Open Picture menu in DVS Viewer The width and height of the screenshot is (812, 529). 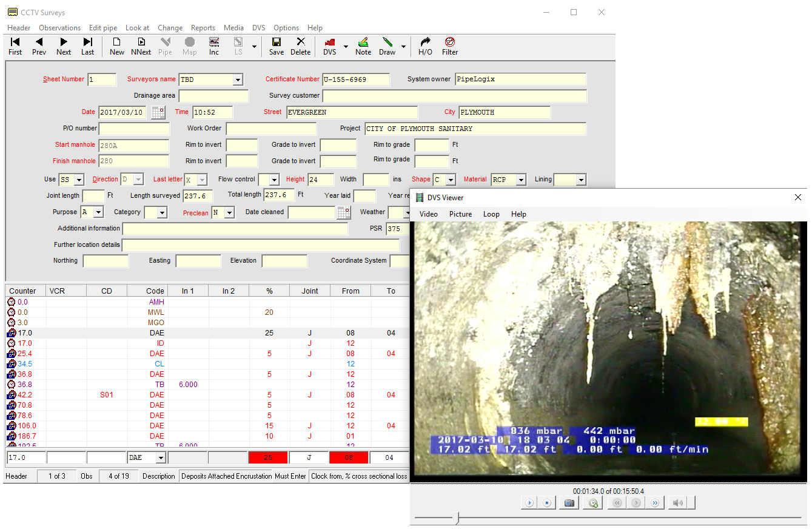(x=461, y=214)
